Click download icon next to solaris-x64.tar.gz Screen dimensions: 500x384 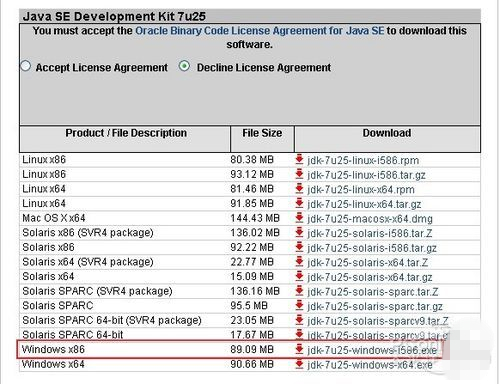click(299, 276)
